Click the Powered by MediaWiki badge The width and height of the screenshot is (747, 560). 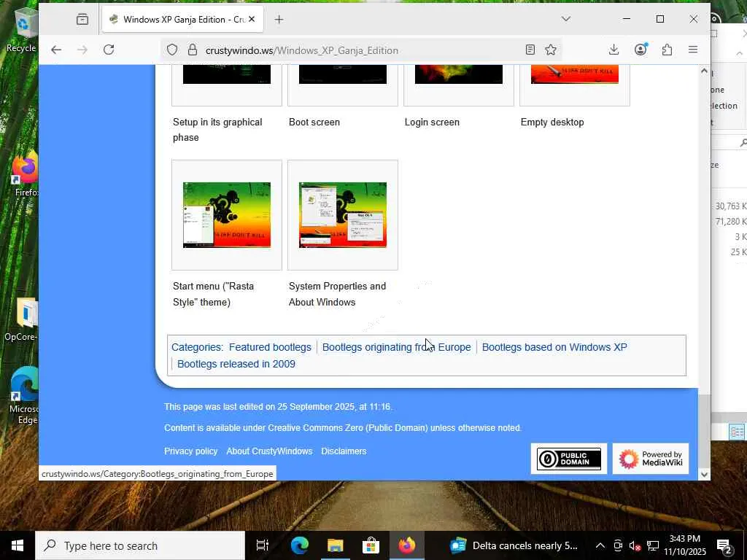[650, 459]
